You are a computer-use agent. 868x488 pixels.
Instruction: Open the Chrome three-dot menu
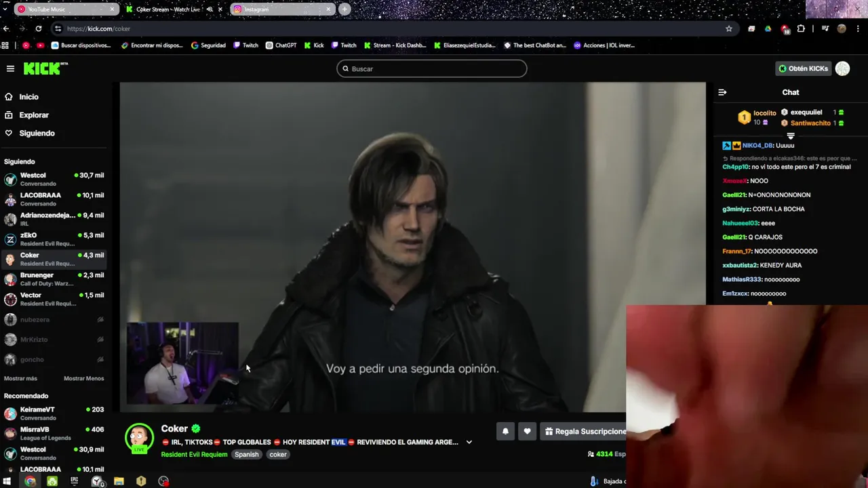(x=858, y=28)
